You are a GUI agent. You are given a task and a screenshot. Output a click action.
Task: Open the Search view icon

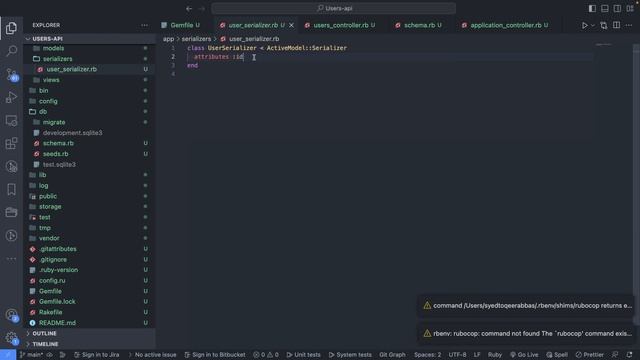(11, 51)
